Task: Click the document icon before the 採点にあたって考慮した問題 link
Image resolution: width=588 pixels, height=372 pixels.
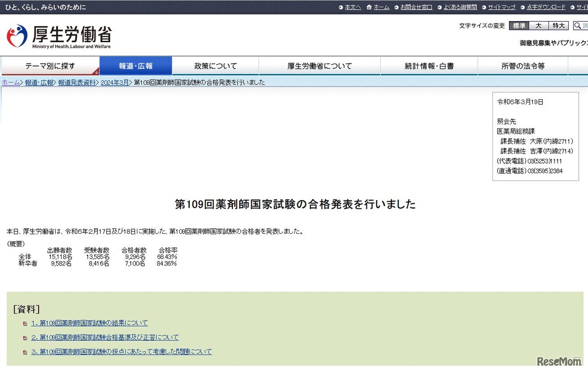Action: [x=25, y=351]
